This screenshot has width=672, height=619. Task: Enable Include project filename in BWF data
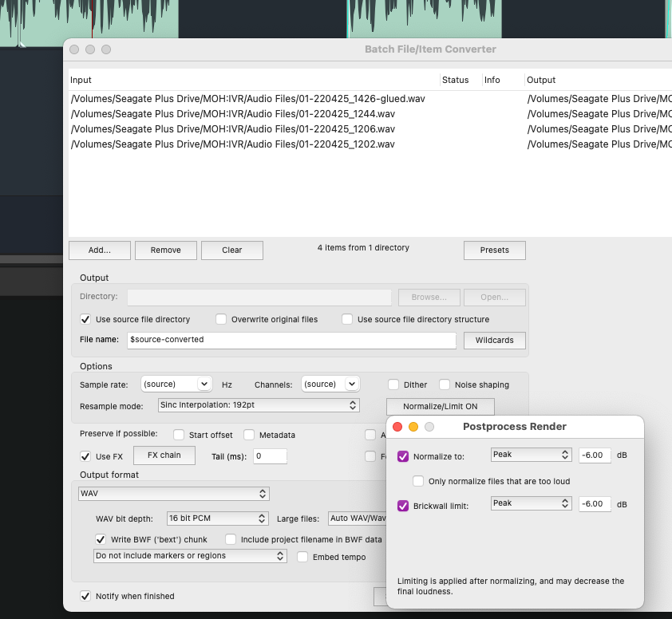(x=231, y=539)
